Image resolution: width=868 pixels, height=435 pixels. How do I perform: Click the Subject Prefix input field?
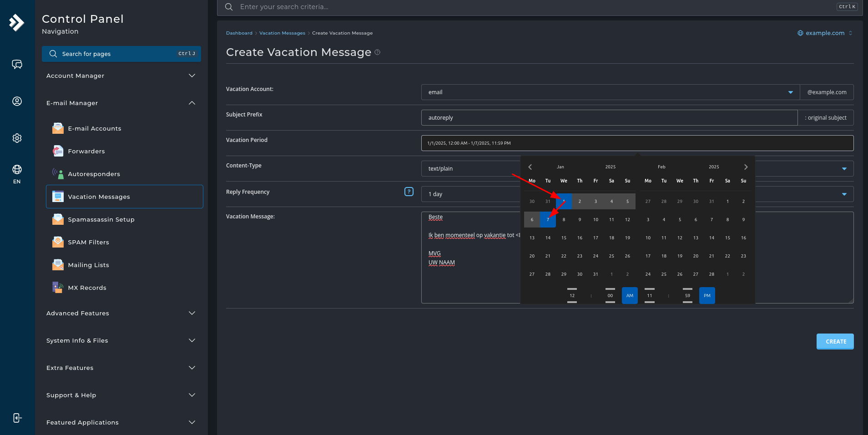(x=609, y=118)
